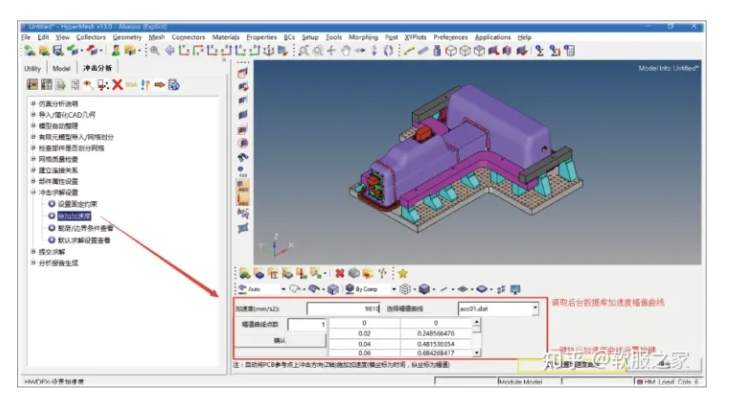The image size is (756, 417).
Task: Collapse the 冲击求解设置 node
Action: click(x=33, y=192)
